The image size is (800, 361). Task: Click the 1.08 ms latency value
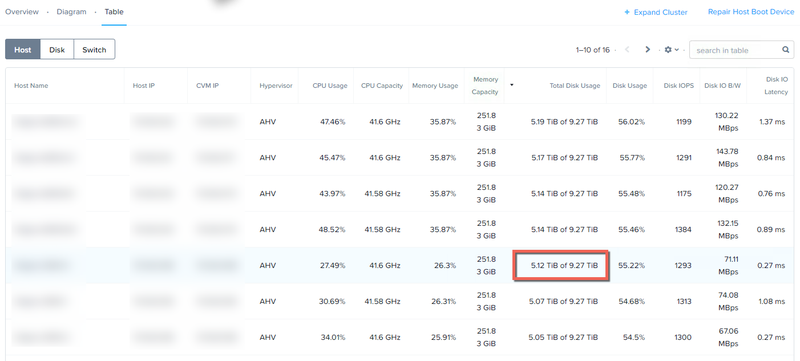coord(772,301)
